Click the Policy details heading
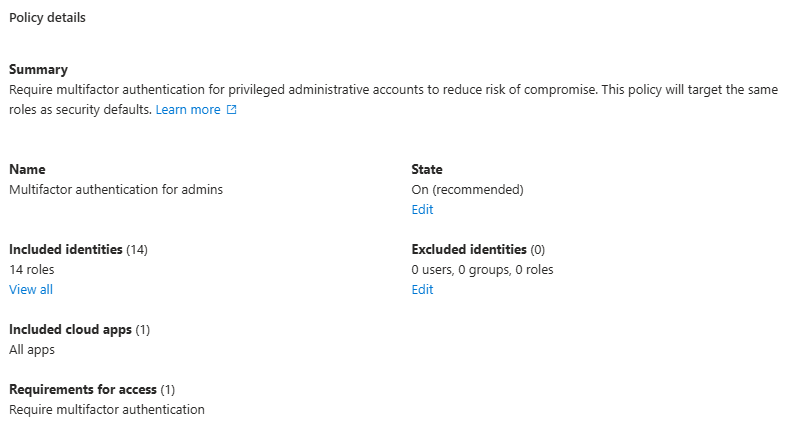 (x=47, y=18)
